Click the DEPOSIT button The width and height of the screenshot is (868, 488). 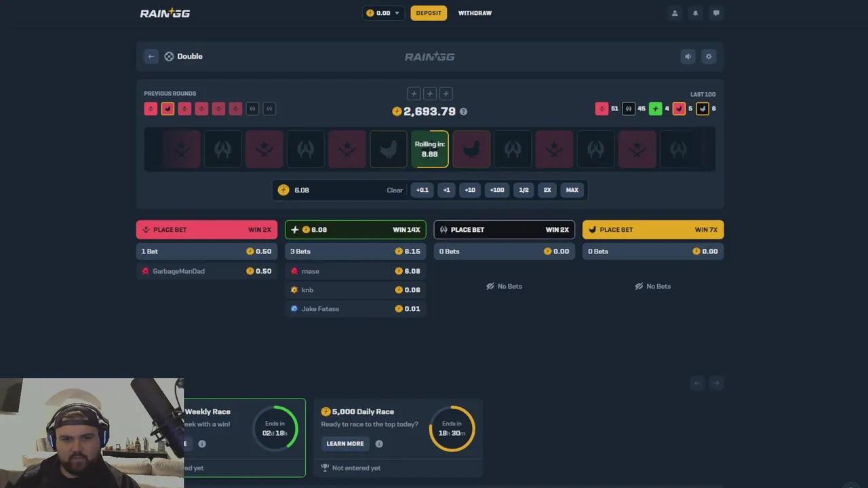(429, 13)
